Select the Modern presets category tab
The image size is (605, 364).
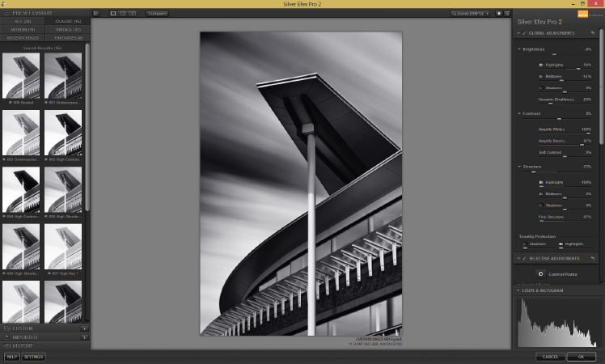pyautogui.click(x=23, y=30)
